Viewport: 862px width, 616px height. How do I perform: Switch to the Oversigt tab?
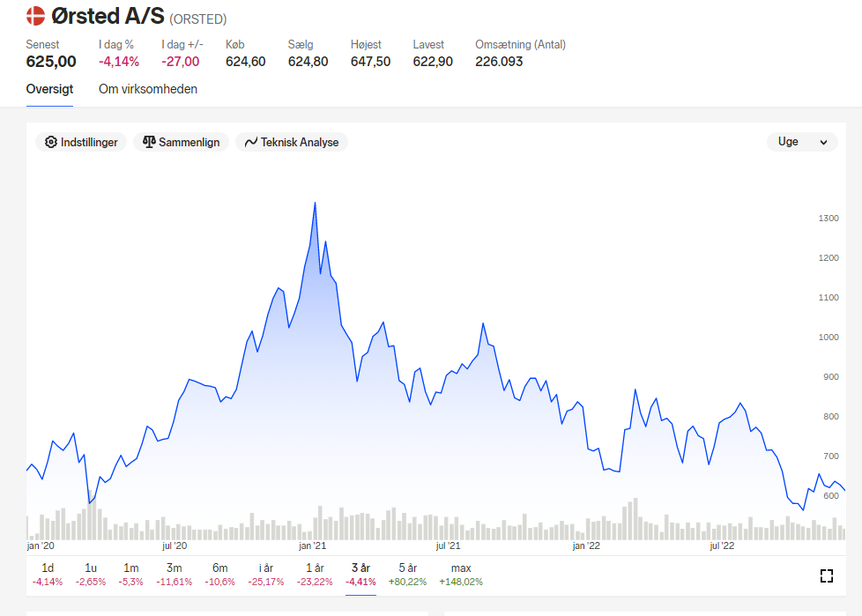coord(49,89)
